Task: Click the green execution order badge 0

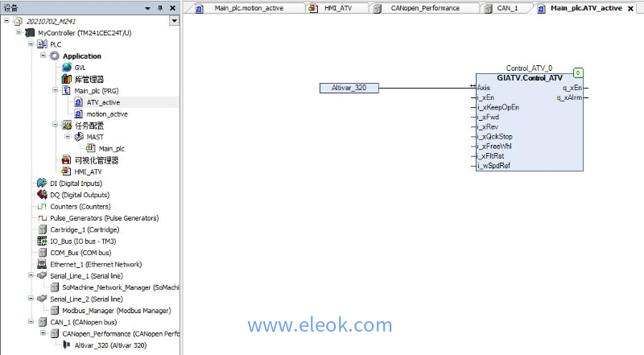Action: coord(578,73)
